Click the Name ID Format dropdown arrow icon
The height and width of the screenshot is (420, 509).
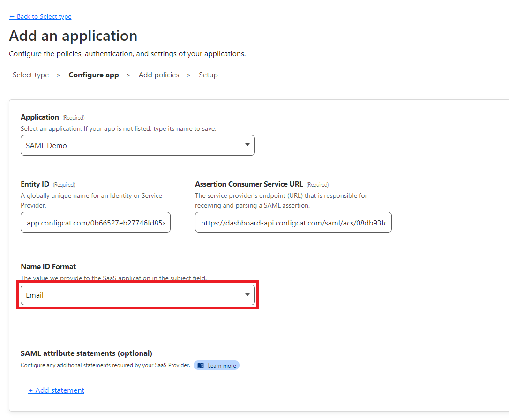(247, 295)
